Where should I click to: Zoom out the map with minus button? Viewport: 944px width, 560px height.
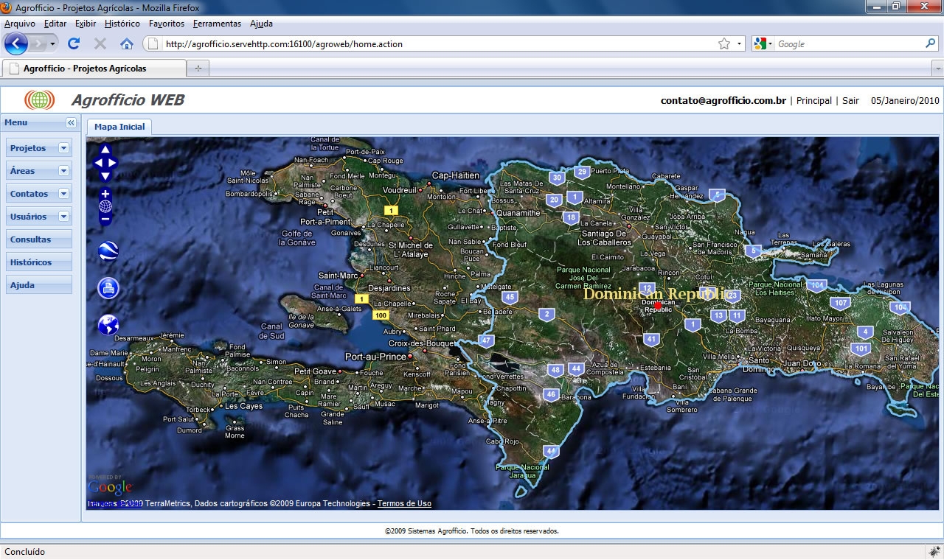[105, 219]
